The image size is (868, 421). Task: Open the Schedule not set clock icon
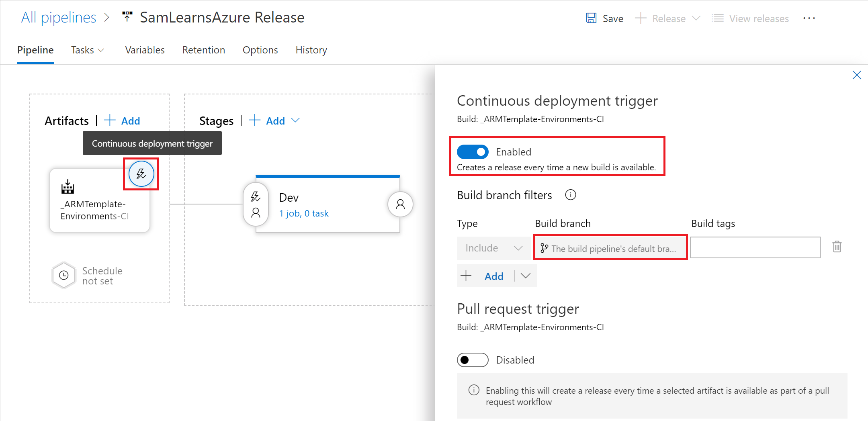point(64,276)
